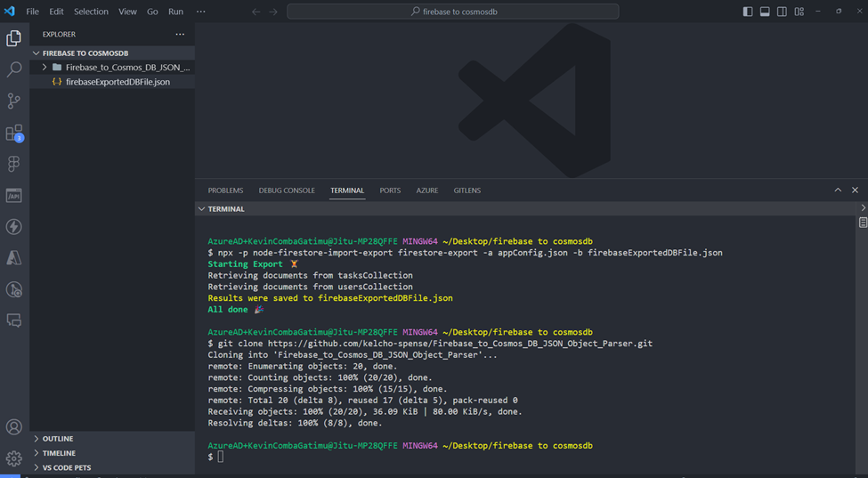Image resolution: width=868 pixels, height=478 pixels.
Task: Open the Explorer view in activity bar
Action: tap(14, 38)
